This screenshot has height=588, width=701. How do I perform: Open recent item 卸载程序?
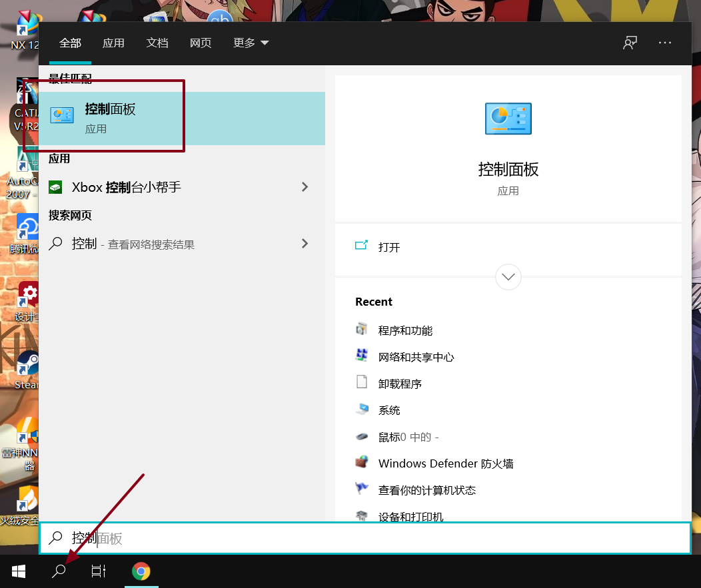click(400, 384)
